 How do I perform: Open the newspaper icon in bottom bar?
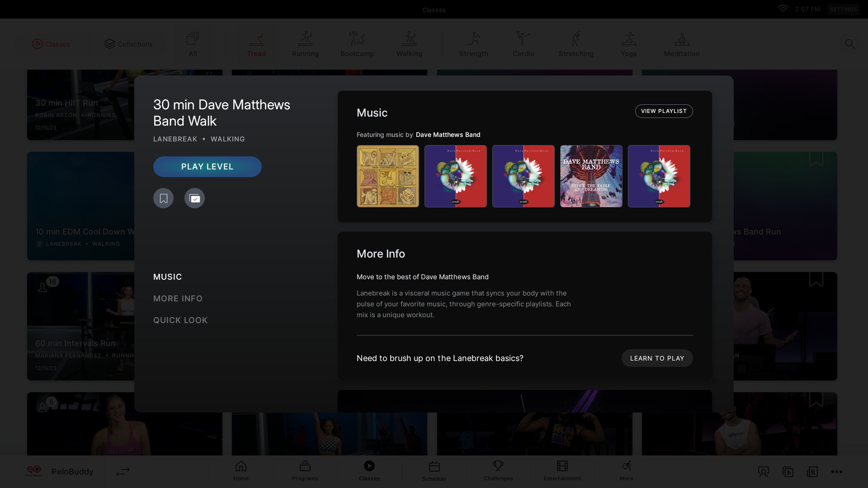coord(812,472)
